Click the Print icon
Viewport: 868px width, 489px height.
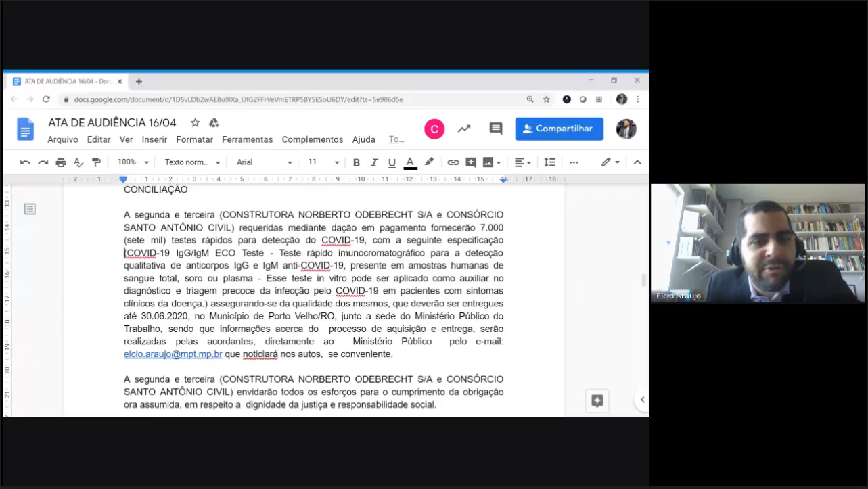coord(61,162)
